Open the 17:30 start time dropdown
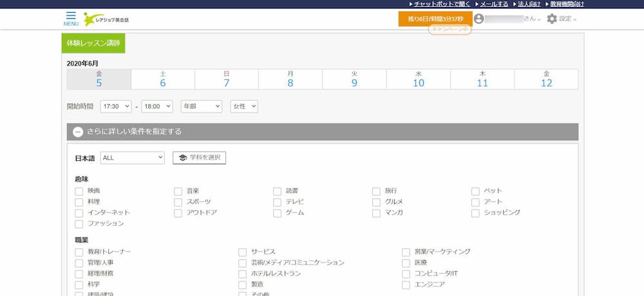 tap(116, 106)
